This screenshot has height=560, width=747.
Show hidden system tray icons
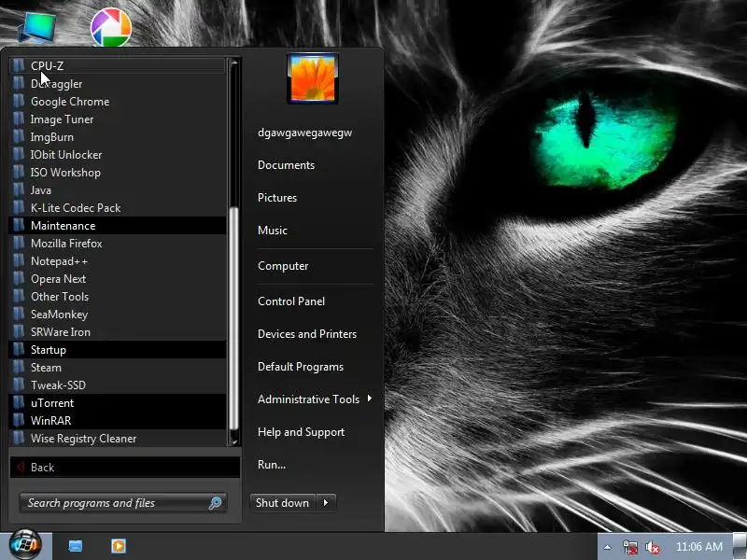[x=608, y=547]
